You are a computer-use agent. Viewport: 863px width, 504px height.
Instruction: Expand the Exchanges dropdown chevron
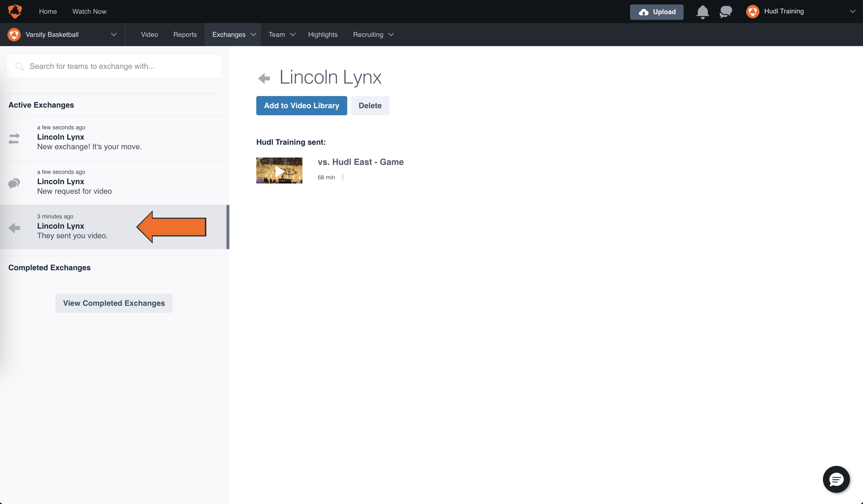[x=253, y=35]
